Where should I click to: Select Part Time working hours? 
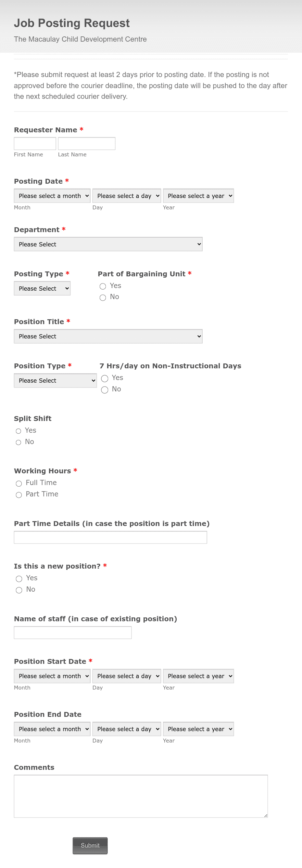point(19,495)
